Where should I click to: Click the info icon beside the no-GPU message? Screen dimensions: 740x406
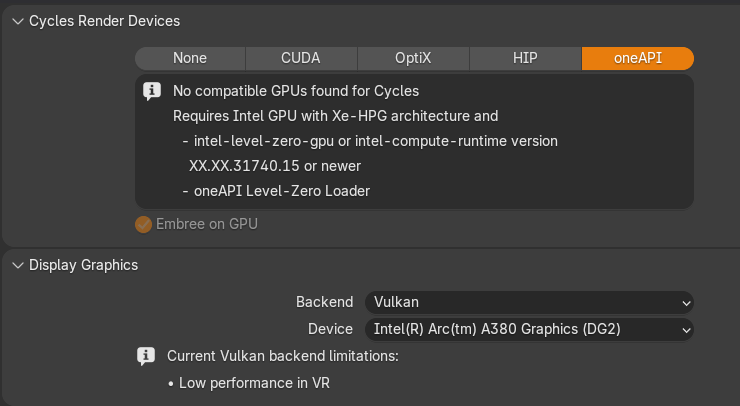pos(152,91)
